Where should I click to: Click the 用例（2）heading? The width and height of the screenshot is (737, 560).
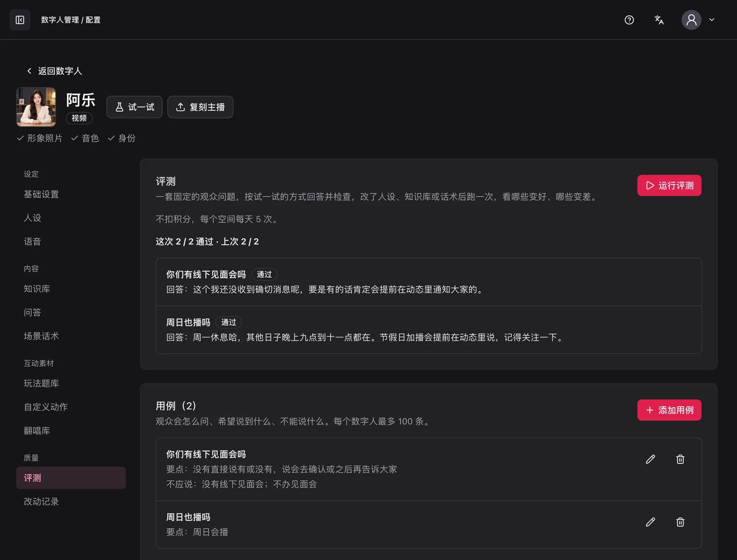click(x=176, y=406)
